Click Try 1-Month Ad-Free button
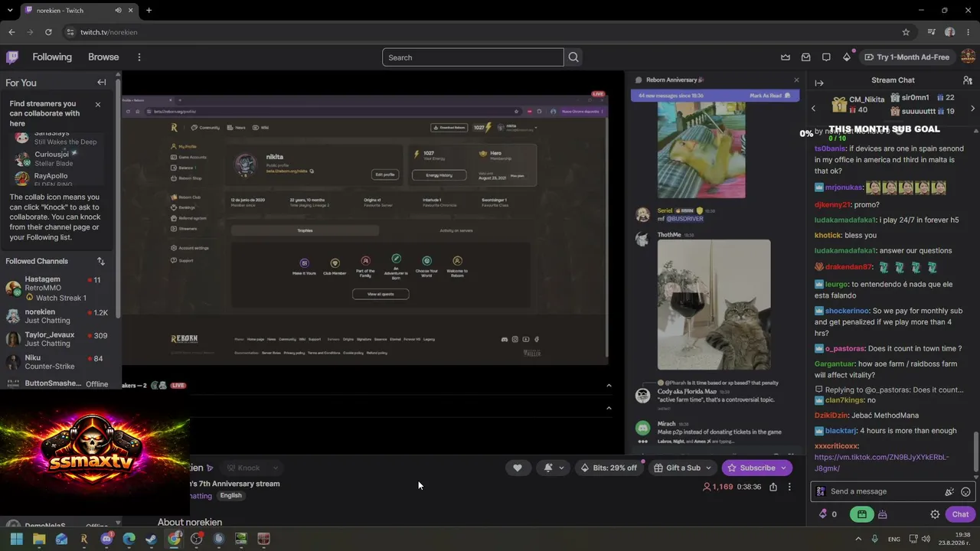Image resolution: width=980 pixels, height=551 pixels. coord(906,57)
